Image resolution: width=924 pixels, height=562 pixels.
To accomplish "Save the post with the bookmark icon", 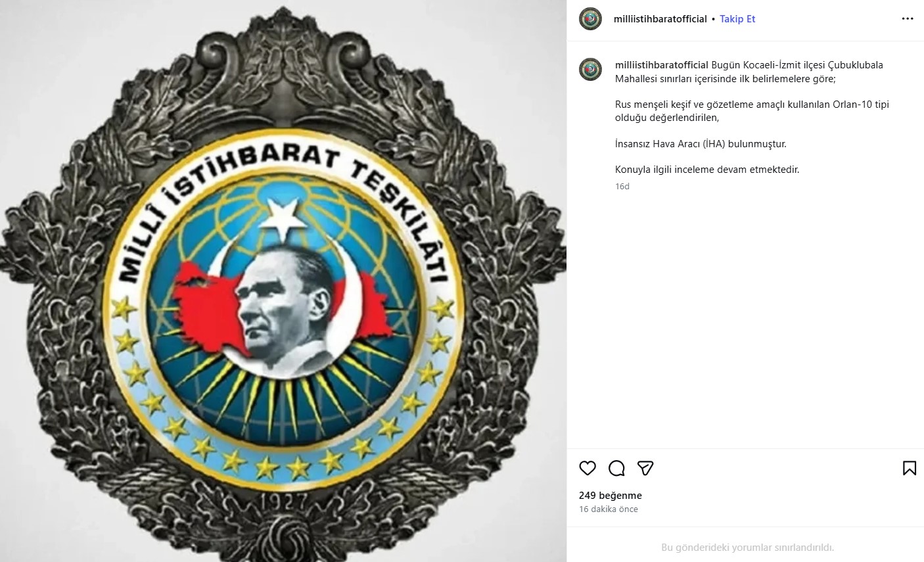I will [x=910, y=468].
